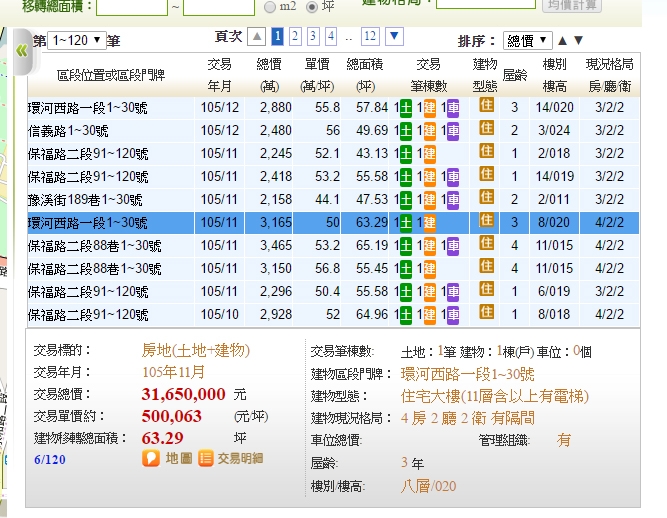The width and height of the screenshot is (667, 518).
Task: Go to next page with down arrow
Action: tap(394, 37)
